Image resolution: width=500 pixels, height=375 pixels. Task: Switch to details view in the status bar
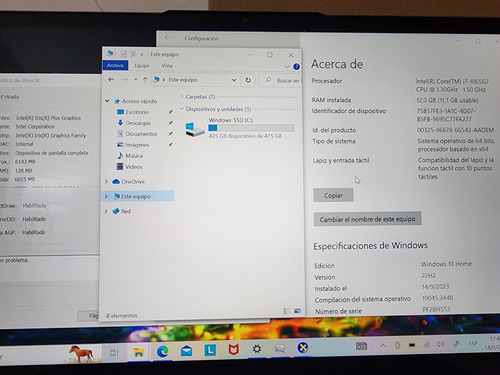click(x=287, y=311)
